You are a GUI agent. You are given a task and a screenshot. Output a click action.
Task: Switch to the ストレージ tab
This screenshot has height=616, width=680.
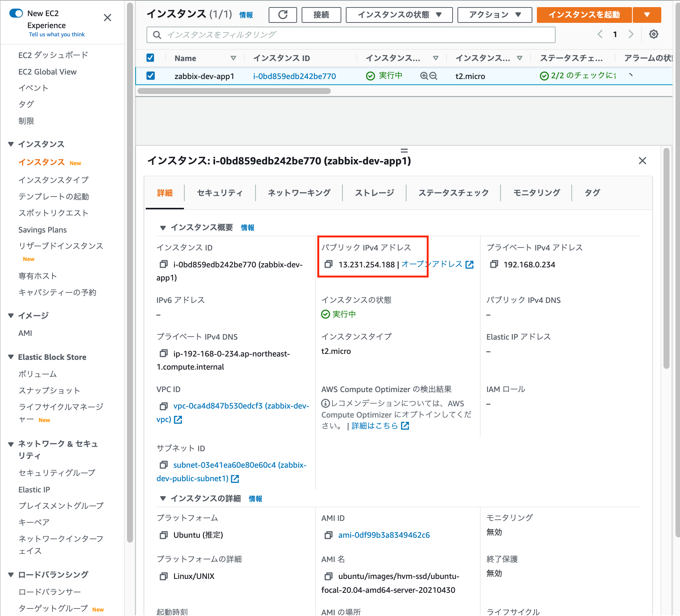pos(374,193)
